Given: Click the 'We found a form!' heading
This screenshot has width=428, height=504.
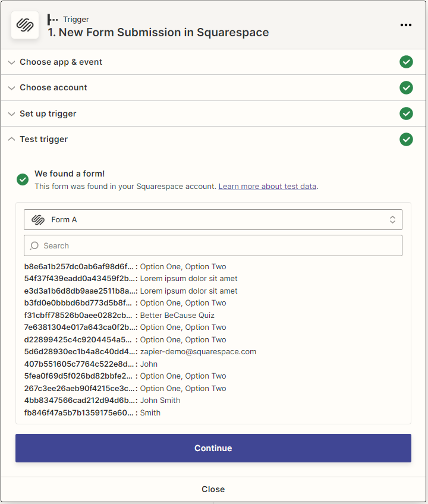Looking at the screenshot, I should [x=70, y=174].
